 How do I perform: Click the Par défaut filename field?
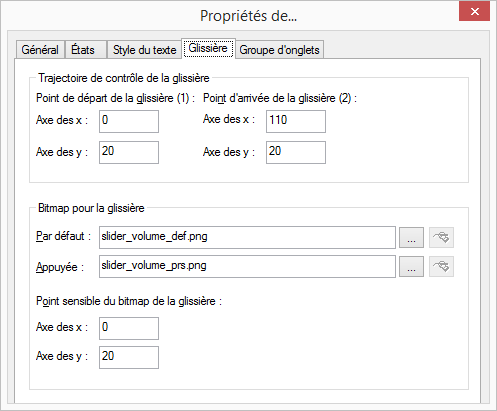pyautogui.click(x=247, y=237)
